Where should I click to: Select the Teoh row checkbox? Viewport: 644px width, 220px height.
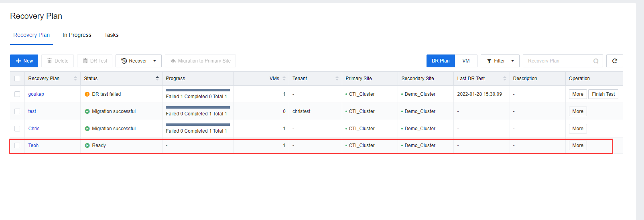click(x=17, y=145)
